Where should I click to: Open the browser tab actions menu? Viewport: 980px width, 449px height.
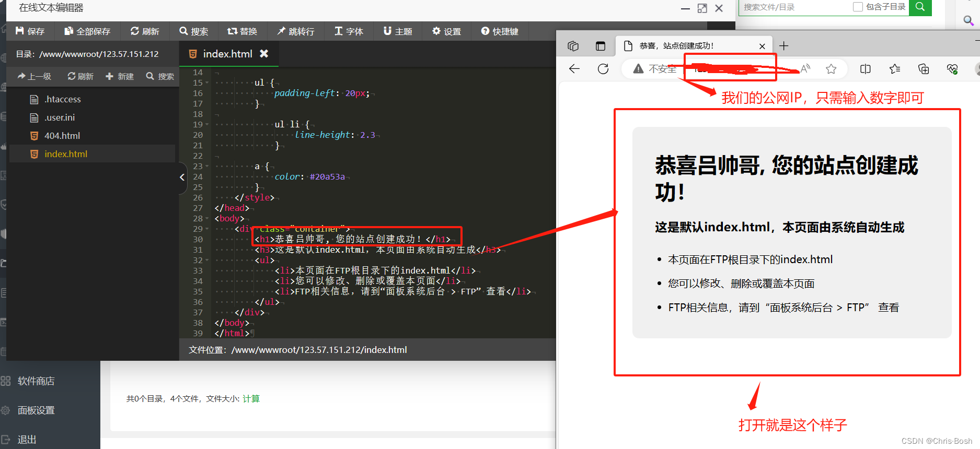point(601,46)
